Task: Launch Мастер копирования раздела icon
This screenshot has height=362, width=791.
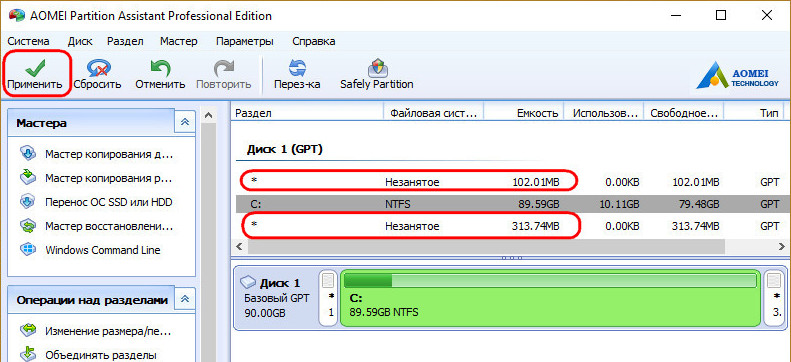Action: (27, 177)
